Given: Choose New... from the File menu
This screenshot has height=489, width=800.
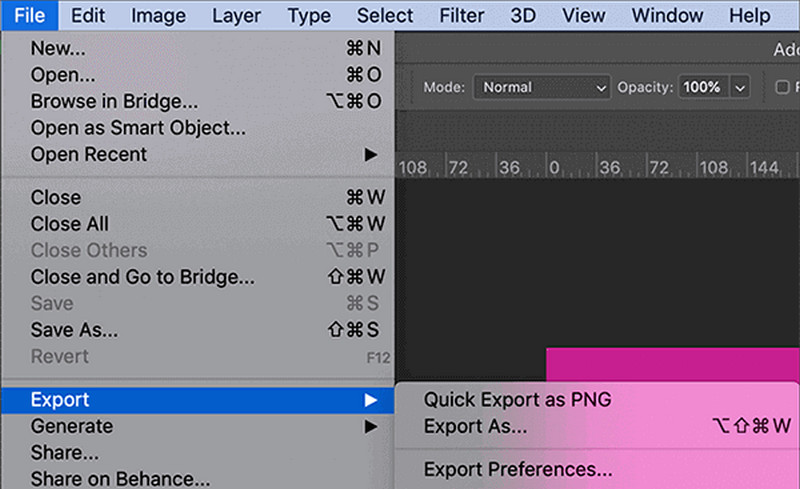Looking at the screenshot, I should coord(56,48).
